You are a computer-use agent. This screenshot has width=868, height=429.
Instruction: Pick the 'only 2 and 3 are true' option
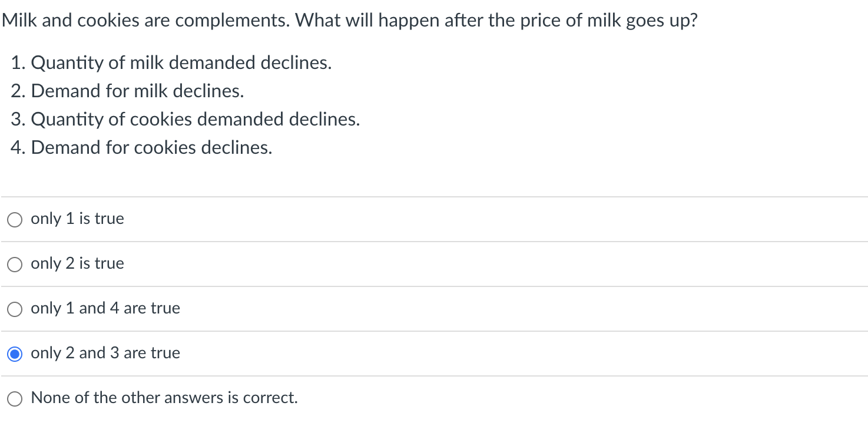pos(105,353)
